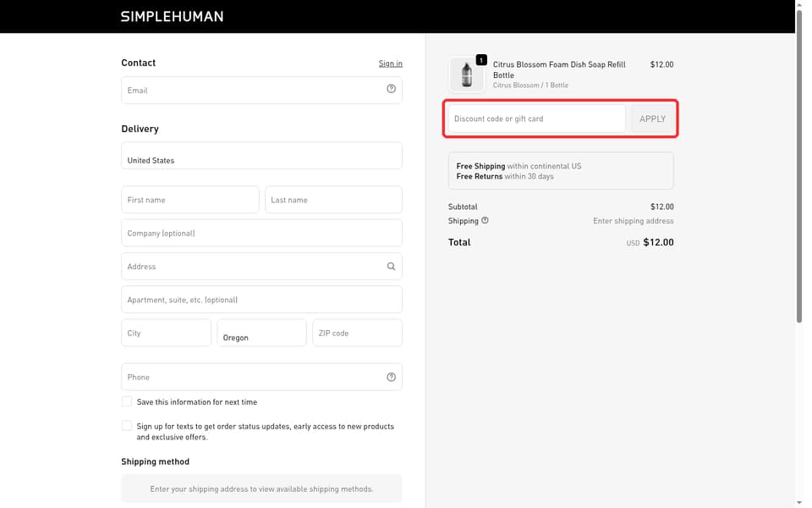Focus the Last name field
812x508 pixels.
click(333, 200)
